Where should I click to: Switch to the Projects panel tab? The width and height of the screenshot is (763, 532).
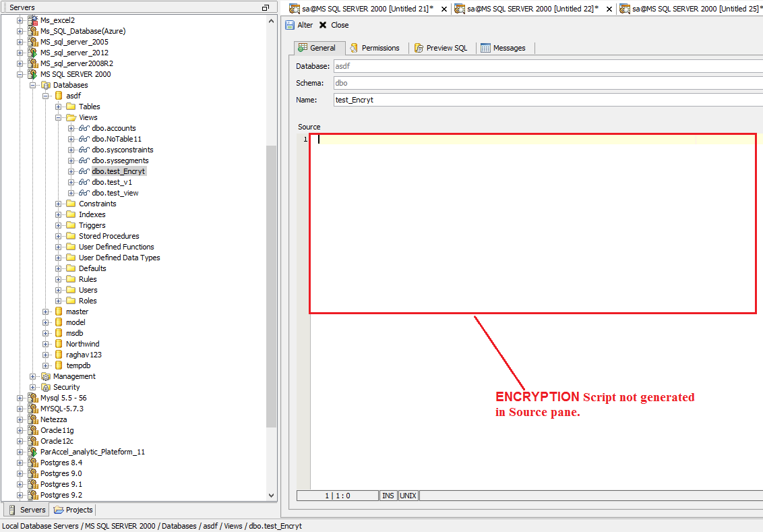coord(73,510)
